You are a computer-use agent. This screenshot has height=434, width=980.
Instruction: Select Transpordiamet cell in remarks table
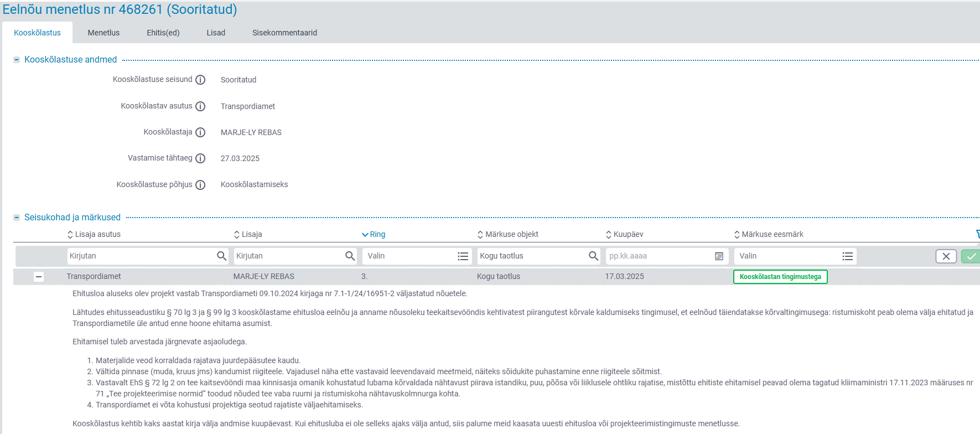pyautogui.click(x=94, y=276)
